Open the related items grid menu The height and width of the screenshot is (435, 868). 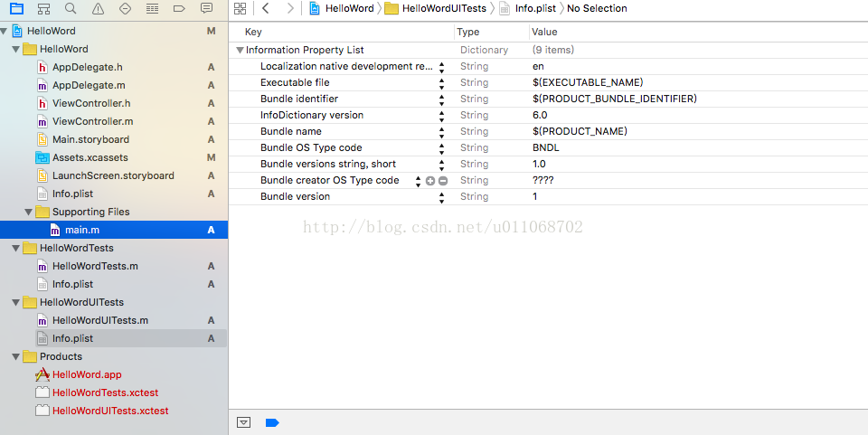(240, 8)
